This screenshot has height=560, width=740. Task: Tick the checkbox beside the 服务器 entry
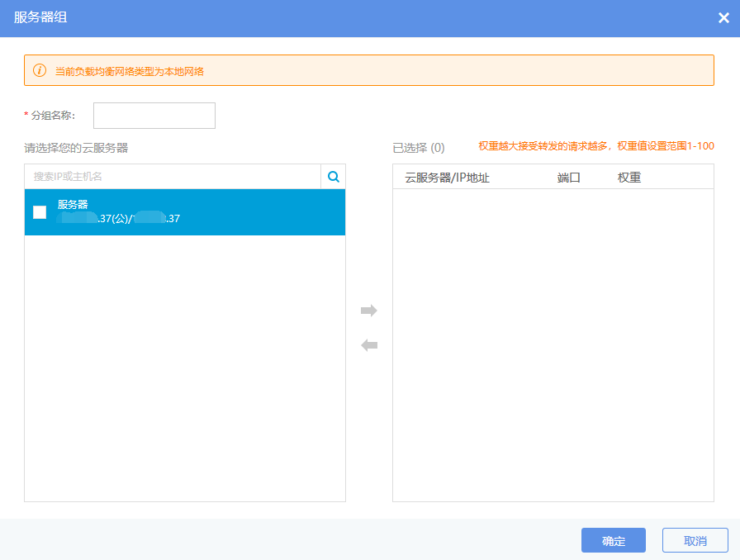[x=40, y=212]
